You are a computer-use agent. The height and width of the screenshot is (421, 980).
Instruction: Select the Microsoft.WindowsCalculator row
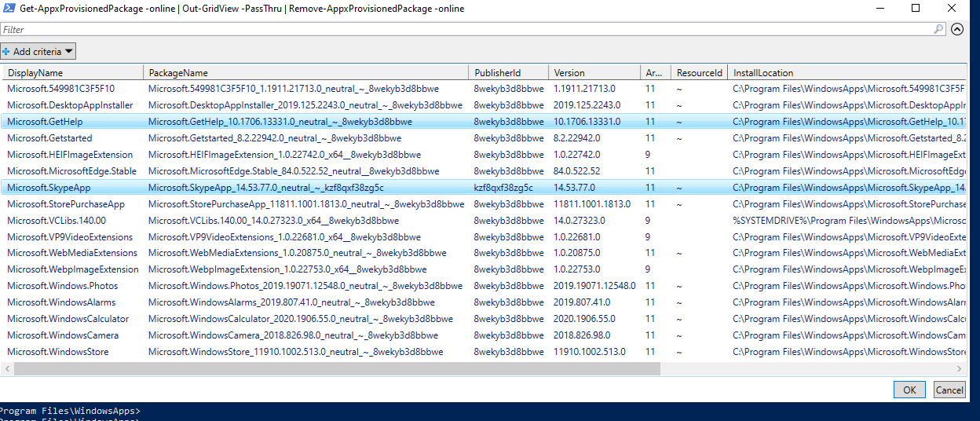pyautogui.click(x=68, y=319)
